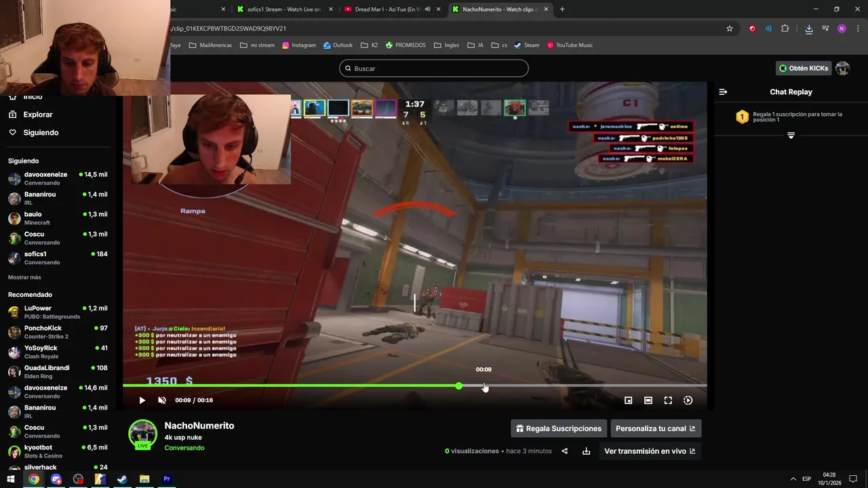Open sofics1 channel in Siguiendo list
The width and height of the screenshot is (868, 488).
pos(57,258)
